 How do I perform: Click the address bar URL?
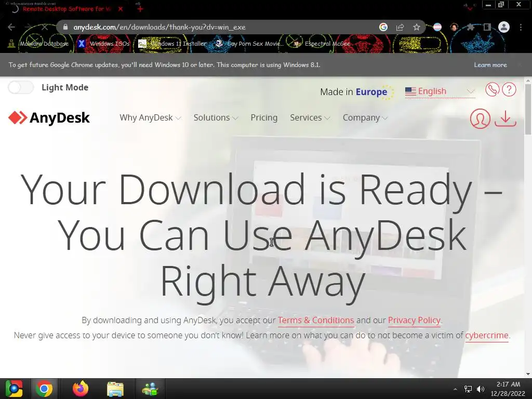(159, 27)
